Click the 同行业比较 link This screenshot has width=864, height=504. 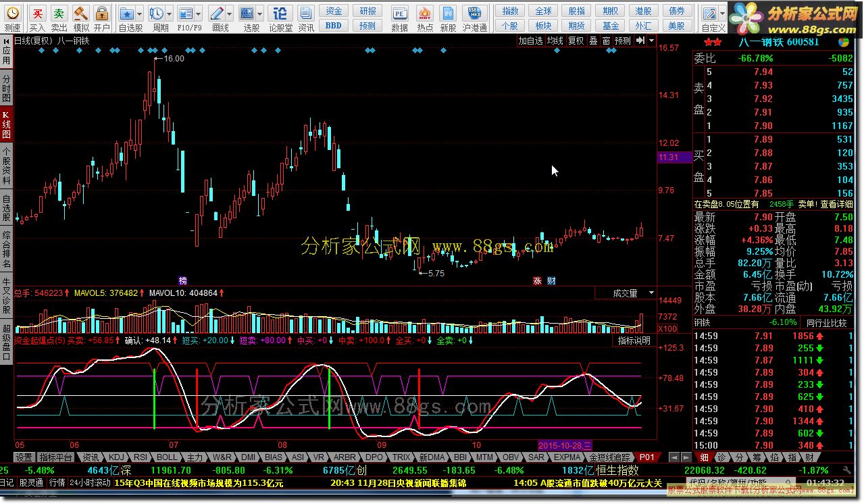tap(827, 323)
